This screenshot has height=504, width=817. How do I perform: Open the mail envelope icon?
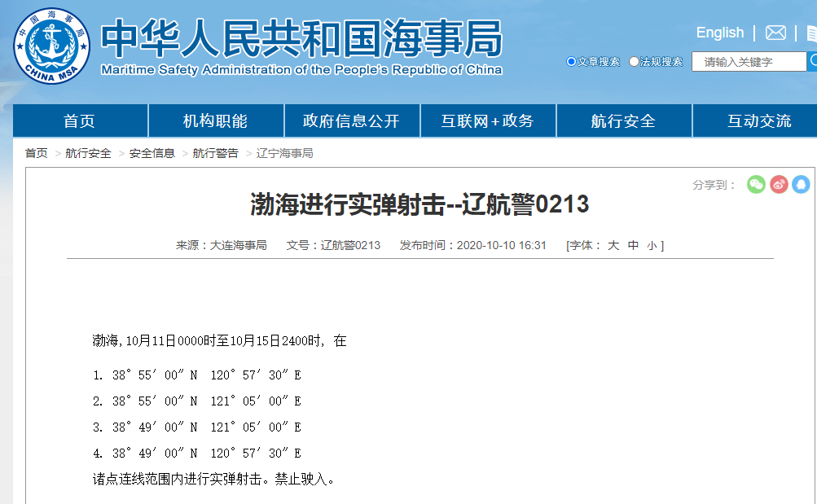pos(775,33)
